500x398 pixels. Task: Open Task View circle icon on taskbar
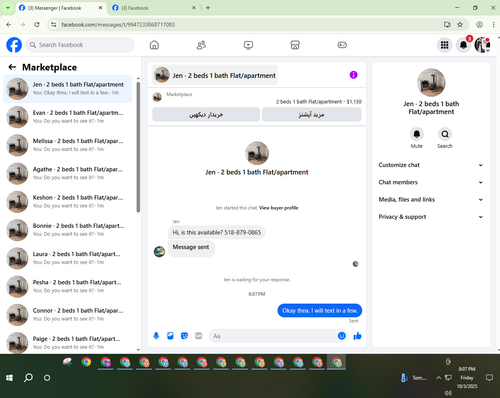click(x=47, y=378)
